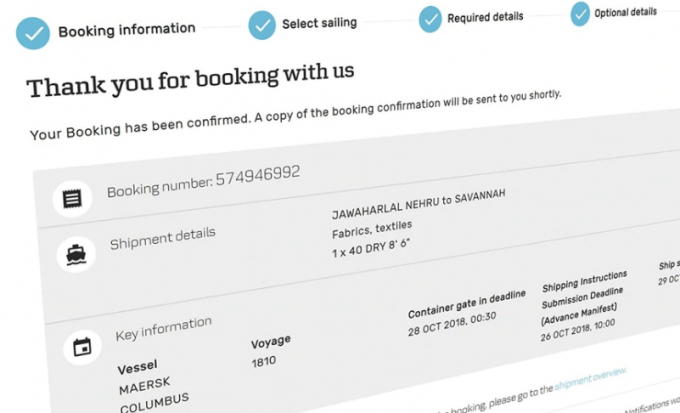
Task: Click the booking number receipt icon
Action: [x=72, y=199]
